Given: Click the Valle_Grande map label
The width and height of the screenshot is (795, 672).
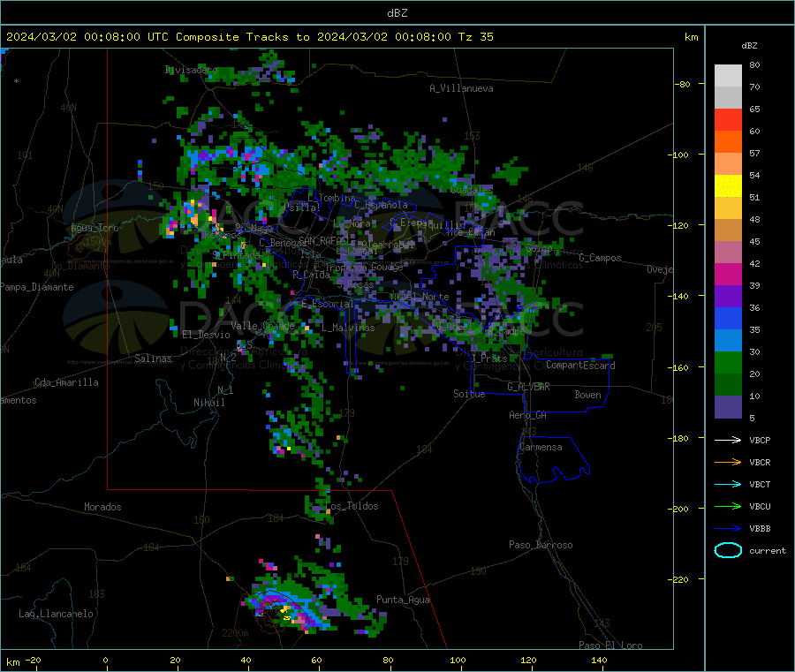Looking at the screenshot, I should click(x=262, y=325).
